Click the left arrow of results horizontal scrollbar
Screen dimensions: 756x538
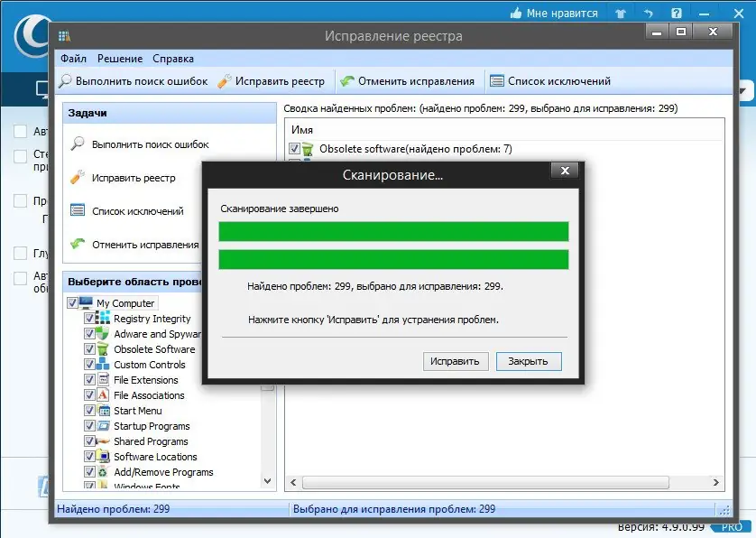[x=293, y=482]
